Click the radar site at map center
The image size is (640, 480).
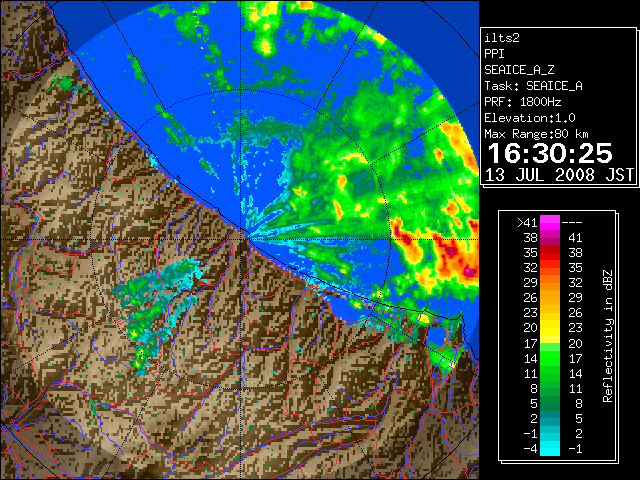241,239
